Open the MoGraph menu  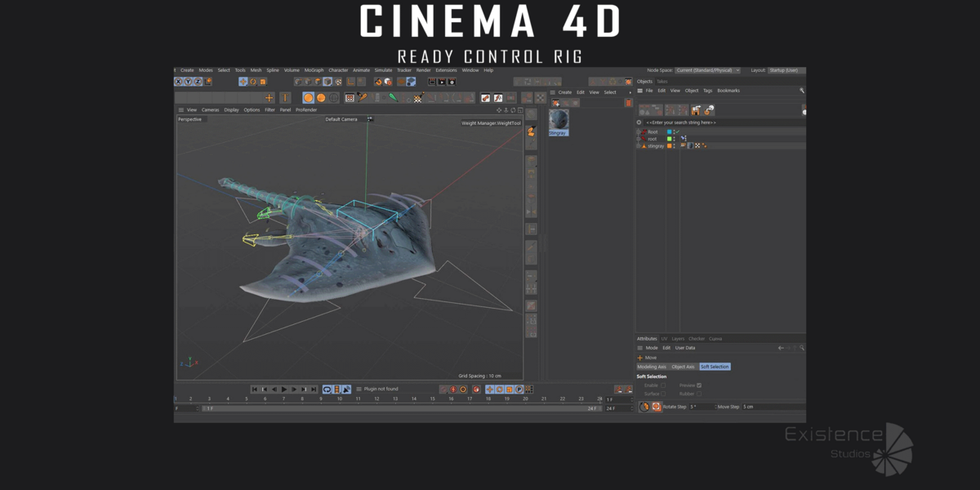[x=314, y=70]
